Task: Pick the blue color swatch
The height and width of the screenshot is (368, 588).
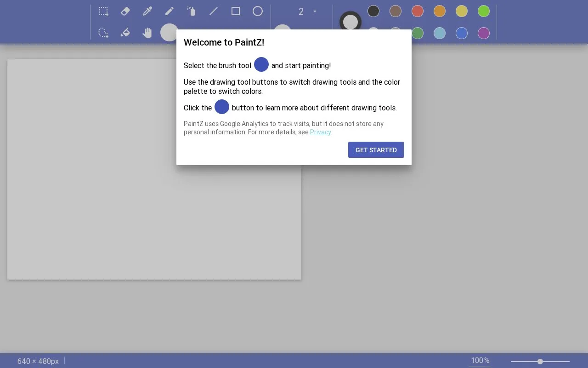Action: click(x=462, y=33)
